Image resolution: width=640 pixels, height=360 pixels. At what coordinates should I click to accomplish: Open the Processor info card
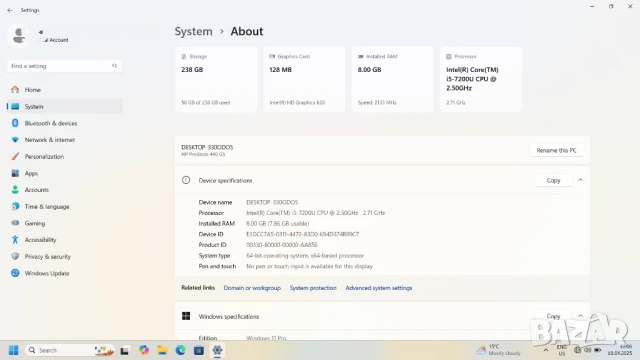pos(481,79)
